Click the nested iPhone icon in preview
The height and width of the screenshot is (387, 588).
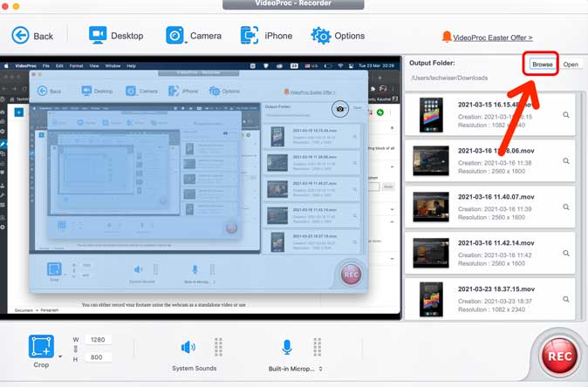pos(174,91)
